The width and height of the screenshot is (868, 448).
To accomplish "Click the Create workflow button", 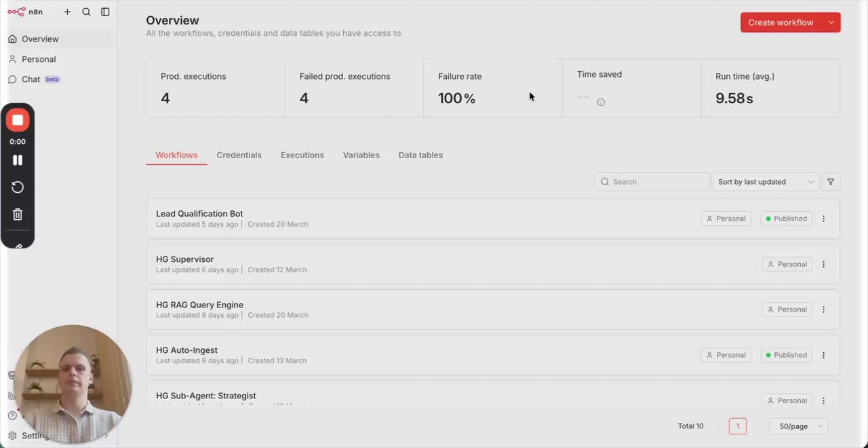I will [781, 22].
